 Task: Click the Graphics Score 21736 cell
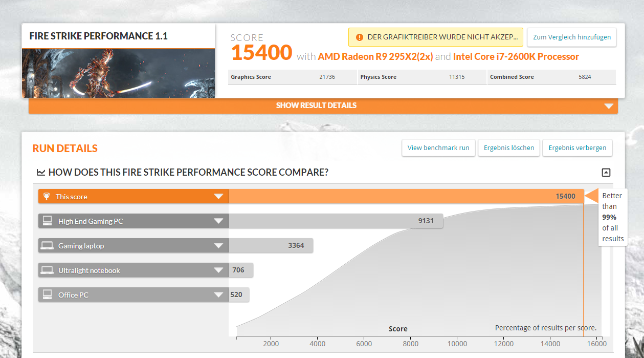(293, 77)
